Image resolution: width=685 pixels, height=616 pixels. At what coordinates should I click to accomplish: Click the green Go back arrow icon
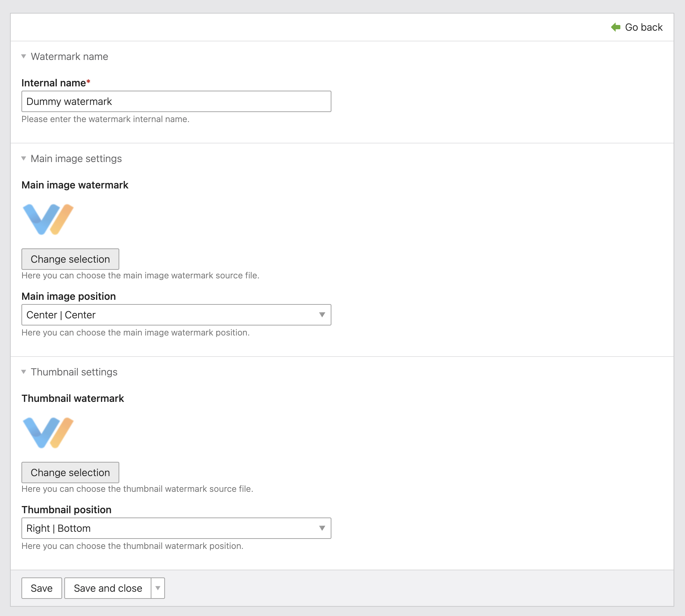point(616,27)
